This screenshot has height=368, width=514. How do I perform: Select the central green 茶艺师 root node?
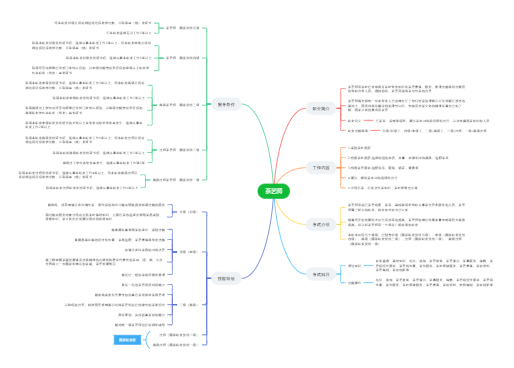[x=273, y=191]
